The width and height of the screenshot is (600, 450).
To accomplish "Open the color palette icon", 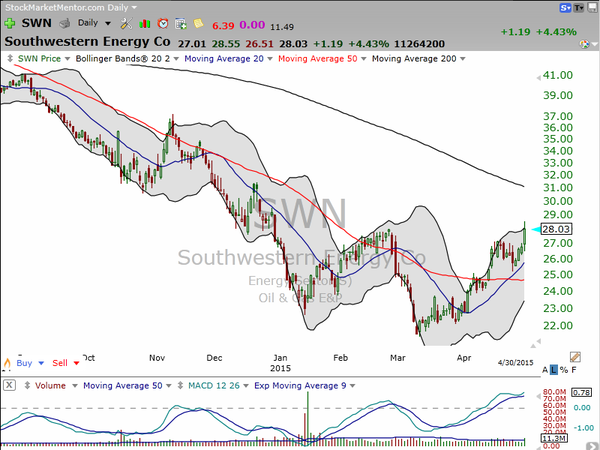I will click(584, 44).
